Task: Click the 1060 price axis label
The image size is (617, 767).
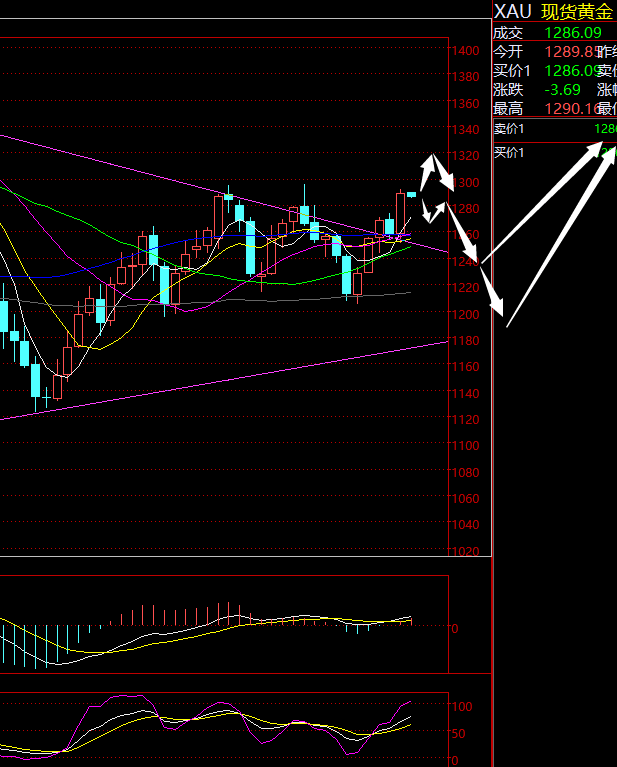Action: [x=465, y=498]
